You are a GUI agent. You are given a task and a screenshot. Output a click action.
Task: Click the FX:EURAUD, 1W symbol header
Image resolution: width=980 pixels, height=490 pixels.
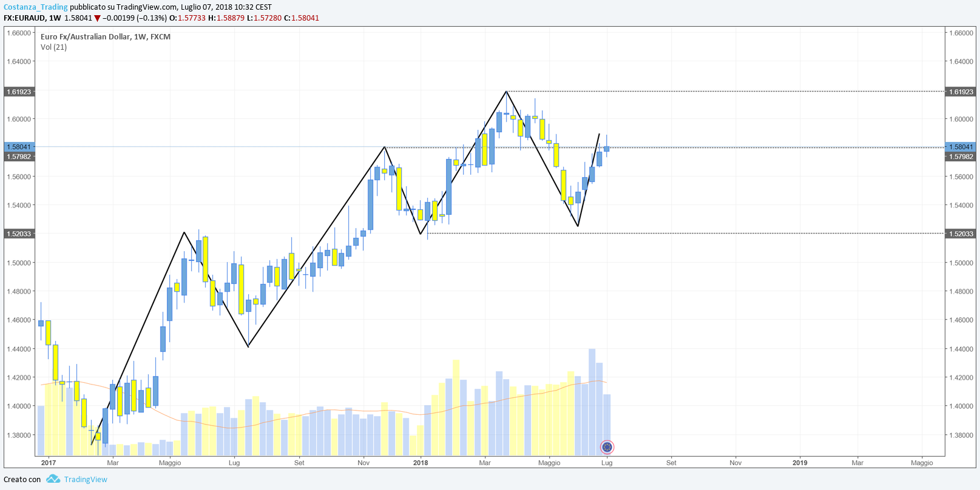click(x=33, y=18)
